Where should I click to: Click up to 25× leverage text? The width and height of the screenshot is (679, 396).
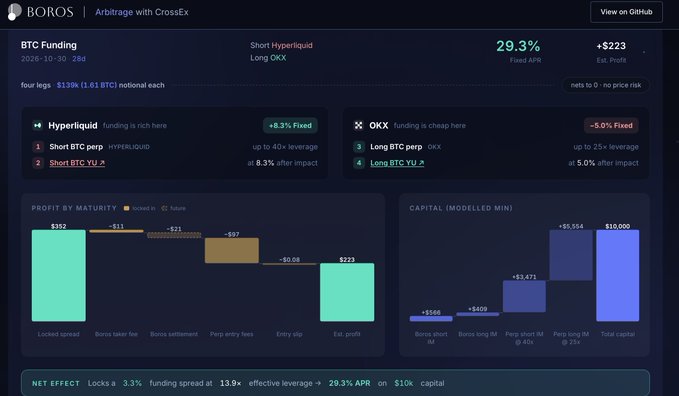click(x=606, y=147)
